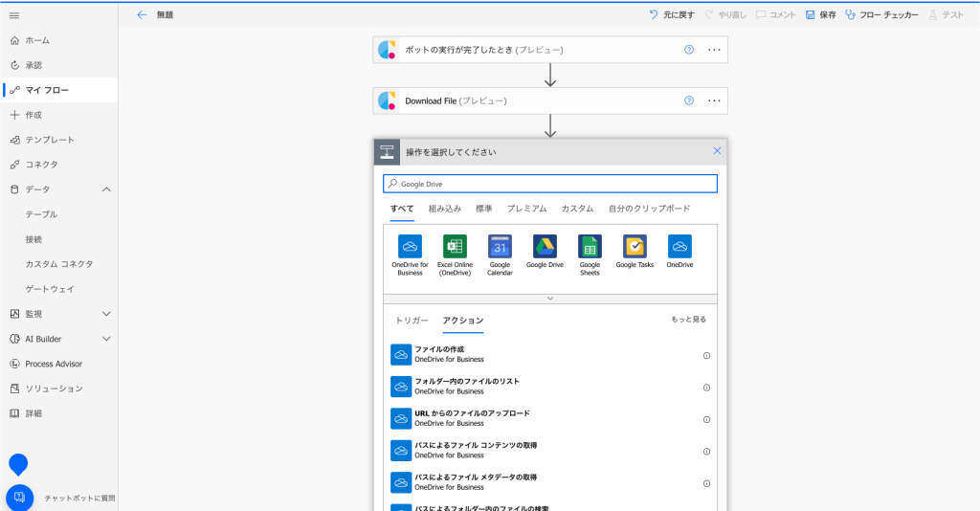Viewport: 980px width, 511px height.
Task: Expand the Download File step card
Action: (x=550, y=100)
